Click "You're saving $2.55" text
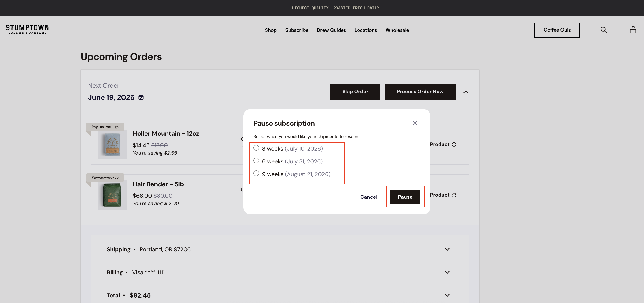 155,153
